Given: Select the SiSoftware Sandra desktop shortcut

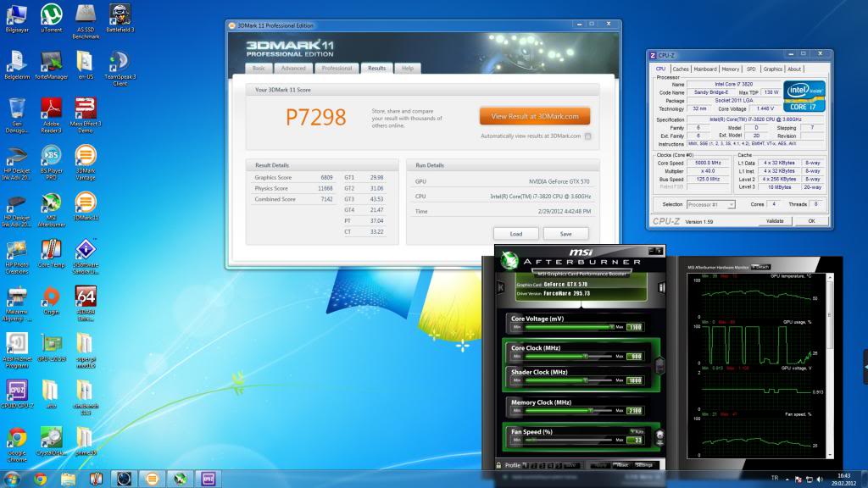Looking at the screenshot, I should [x=86, y=256].
